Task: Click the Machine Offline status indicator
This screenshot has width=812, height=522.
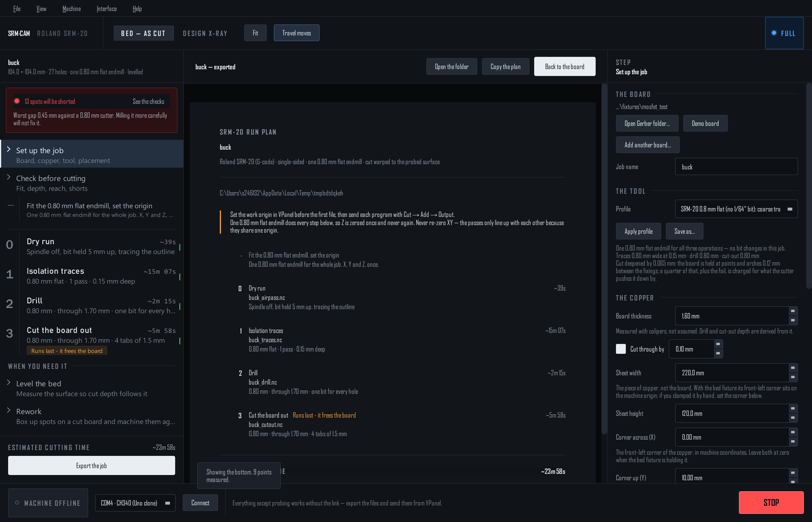Action: [x=48, y=503]
